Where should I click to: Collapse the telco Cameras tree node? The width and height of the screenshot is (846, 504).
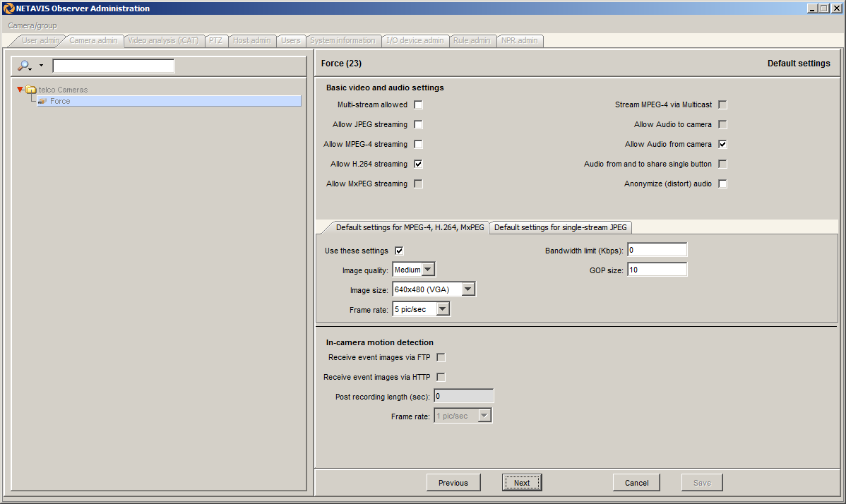pyautogui.click(x=20, y=90)
